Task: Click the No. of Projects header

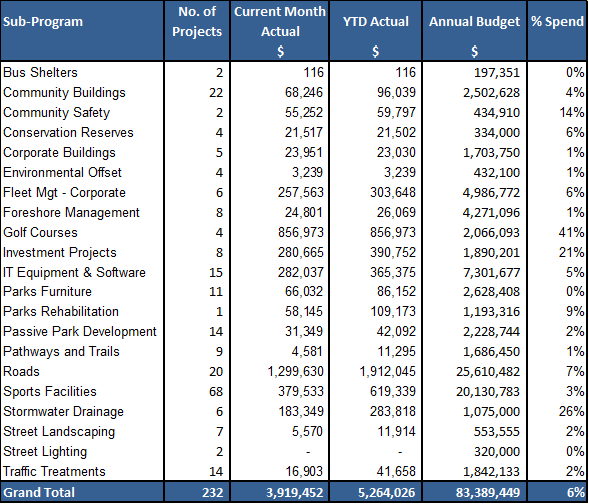Action: coord(197,22)
